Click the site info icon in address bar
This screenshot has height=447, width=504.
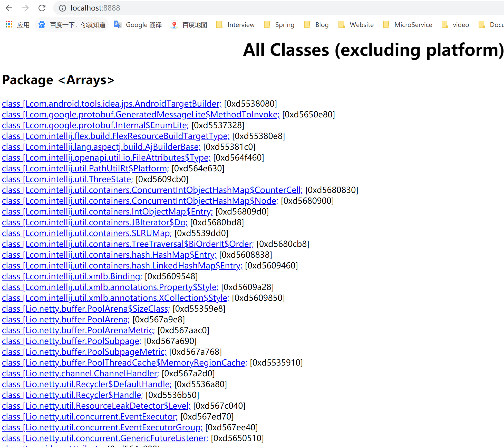click(x=62, y=8)
